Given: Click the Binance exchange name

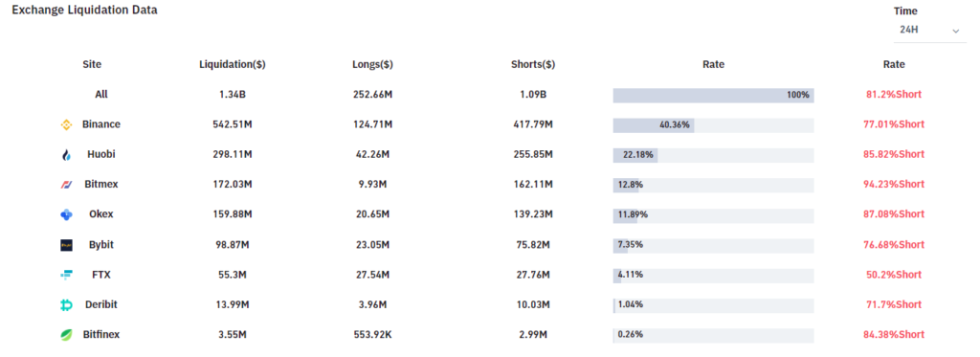Looking at the screenshot, I should [x=101, y=124].
